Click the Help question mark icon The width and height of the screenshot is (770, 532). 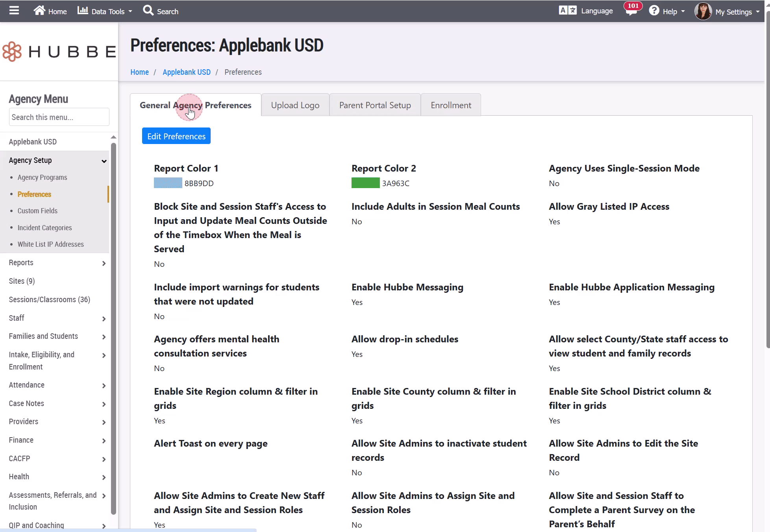tap(654, 11)
